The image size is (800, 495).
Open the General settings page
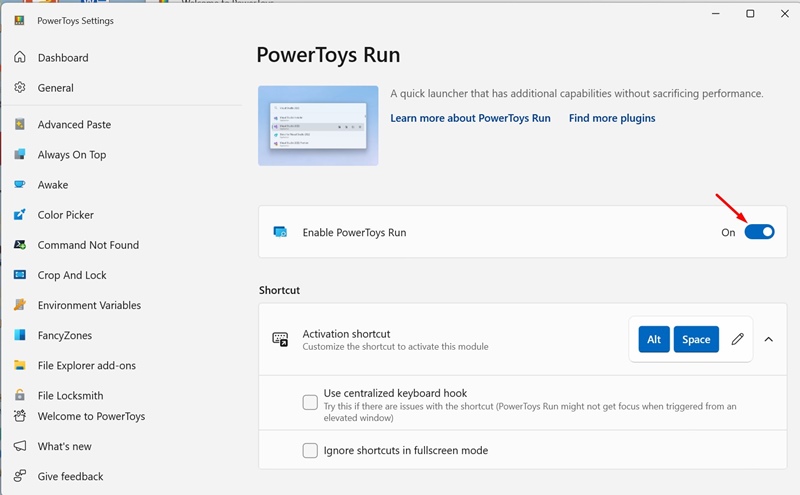[56, 88]
